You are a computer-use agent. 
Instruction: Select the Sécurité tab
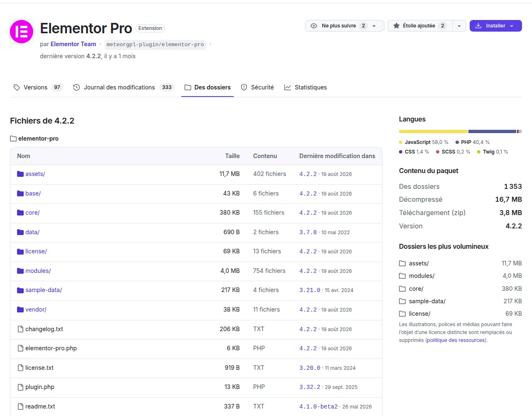click(257, 87)
